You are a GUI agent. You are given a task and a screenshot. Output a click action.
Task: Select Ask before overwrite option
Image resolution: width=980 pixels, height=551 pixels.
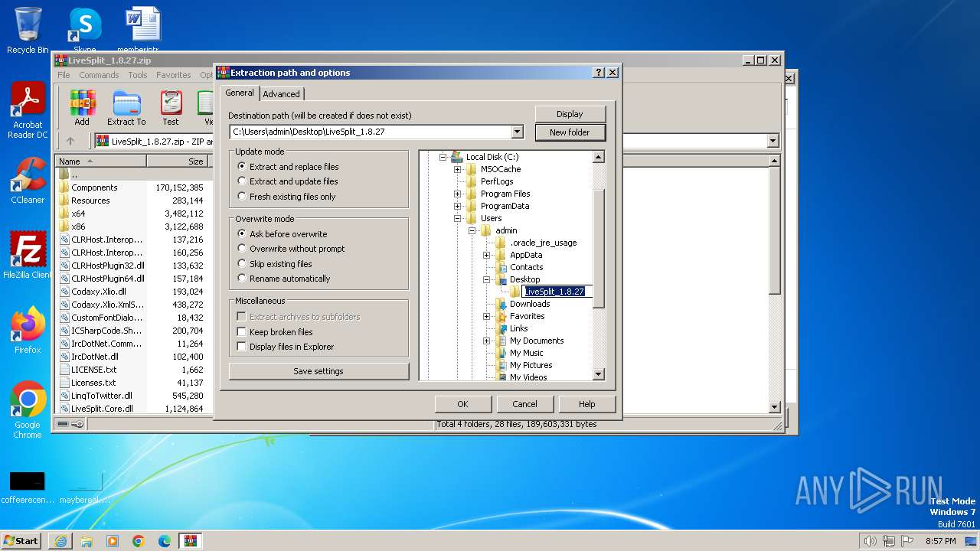282,234
